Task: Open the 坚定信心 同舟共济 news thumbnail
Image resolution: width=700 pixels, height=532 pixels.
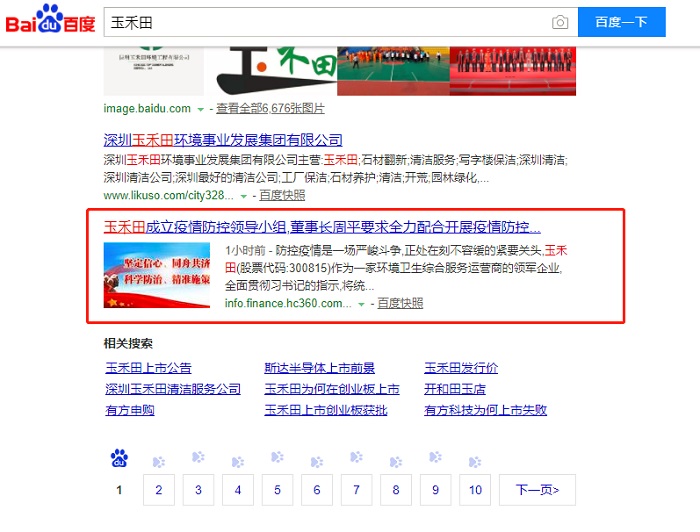Action: [157, 275]
